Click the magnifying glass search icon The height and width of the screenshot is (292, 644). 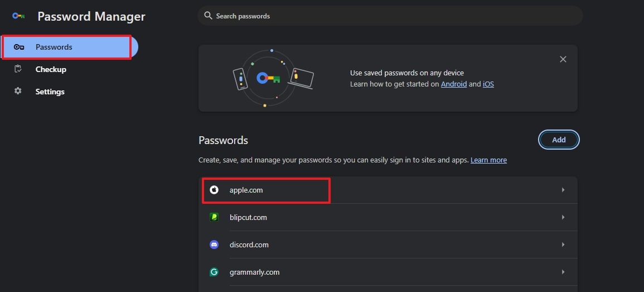click(x=208, y=16)
